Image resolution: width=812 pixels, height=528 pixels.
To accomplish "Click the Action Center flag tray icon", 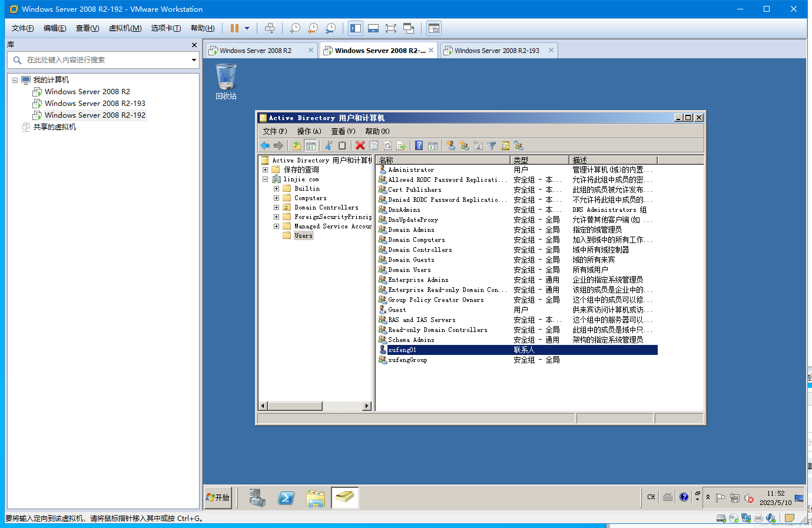I will (x=720, y=498).
